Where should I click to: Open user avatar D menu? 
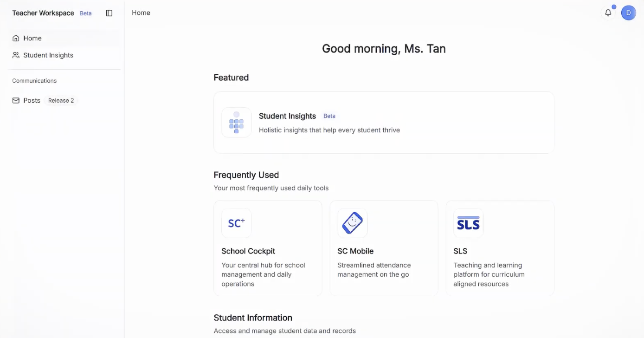click(628, 13)
